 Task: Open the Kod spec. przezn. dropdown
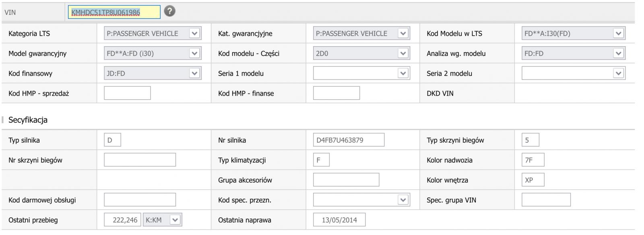(361, 200)
